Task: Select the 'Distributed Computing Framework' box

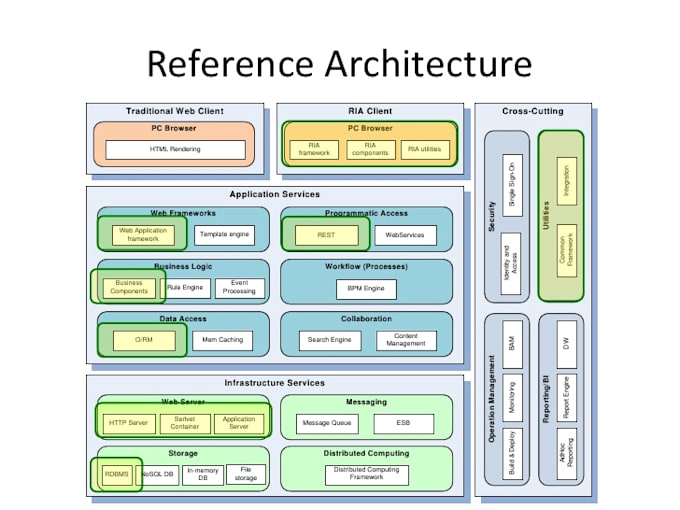Action: tap(366, 475)
